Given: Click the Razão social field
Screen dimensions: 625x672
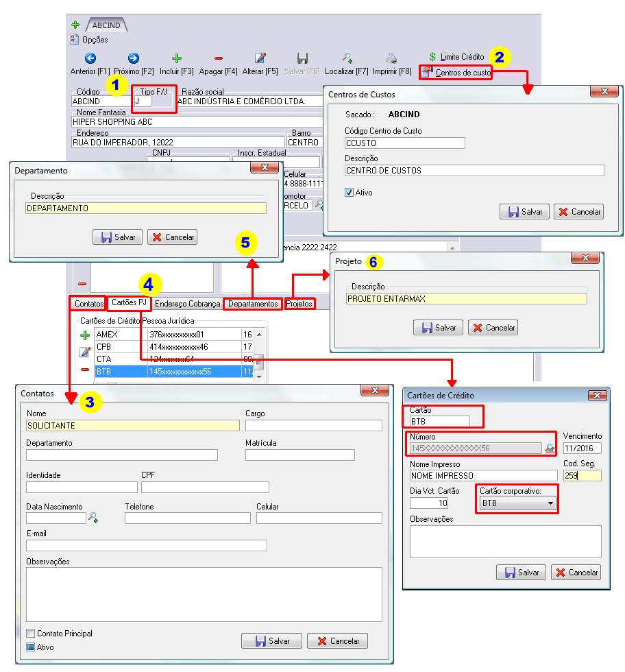Looking at the screenshot, I should [x=249, y=101].
